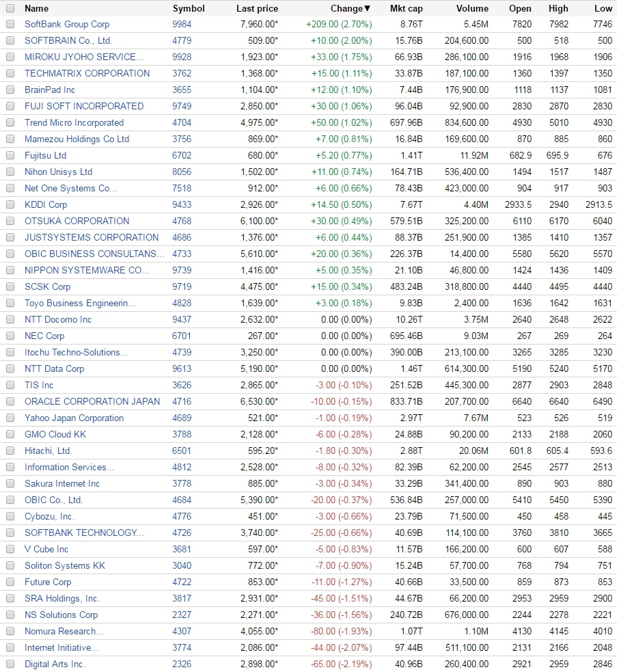Viewport: 617px width, 672px height.
Task: Click the 7,960.00* last price cell
Action: pyautogui.click(x=259, y=25)
